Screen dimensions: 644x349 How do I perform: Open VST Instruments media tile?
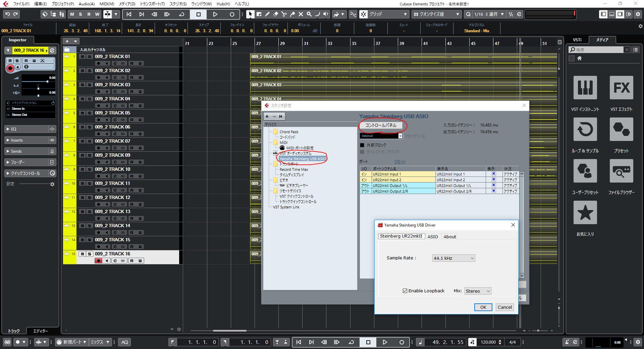[585, 88]
